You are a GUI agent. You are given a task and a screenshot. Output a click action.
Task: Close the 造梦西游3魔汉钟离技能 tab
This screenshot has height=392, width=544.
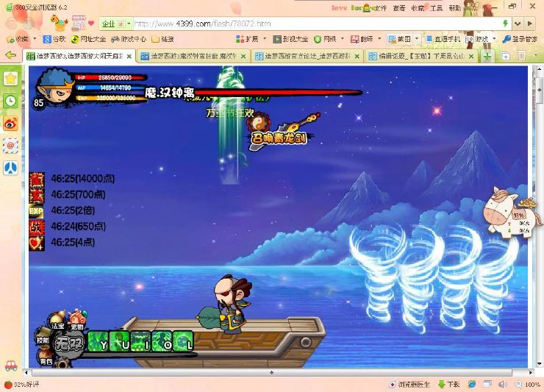point(243,56)
